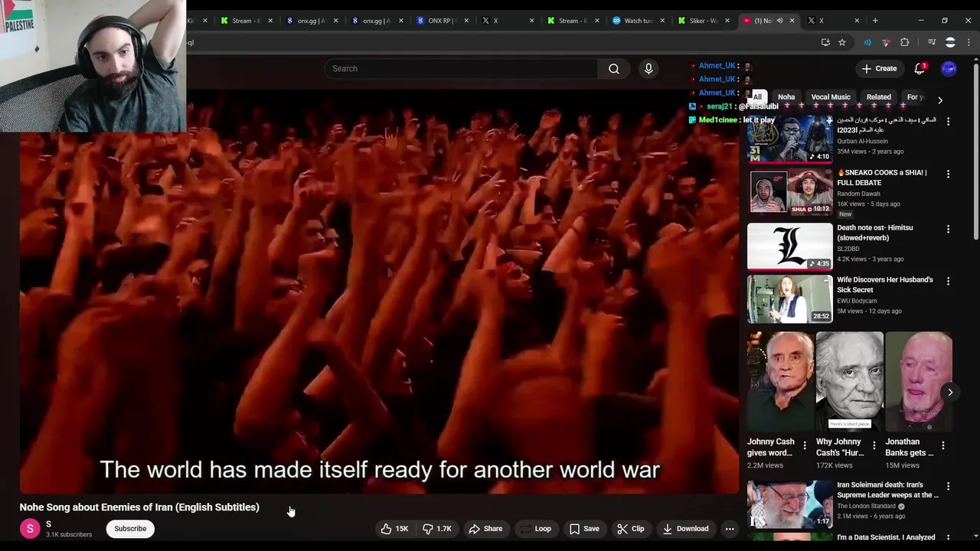This screenshot has width=980, height=551.
Task: Mute the playing YouTube tab speaker icon
Action: coord(779,21)
